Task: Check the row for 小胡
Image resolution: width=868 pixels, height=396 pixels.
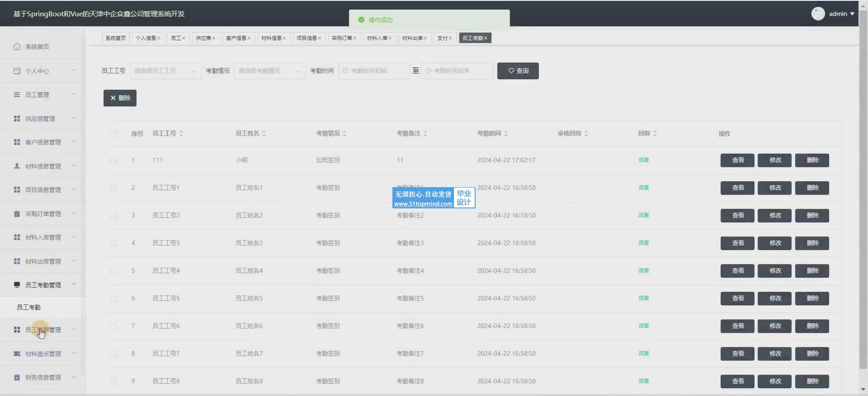Action: tap(113, 160)
